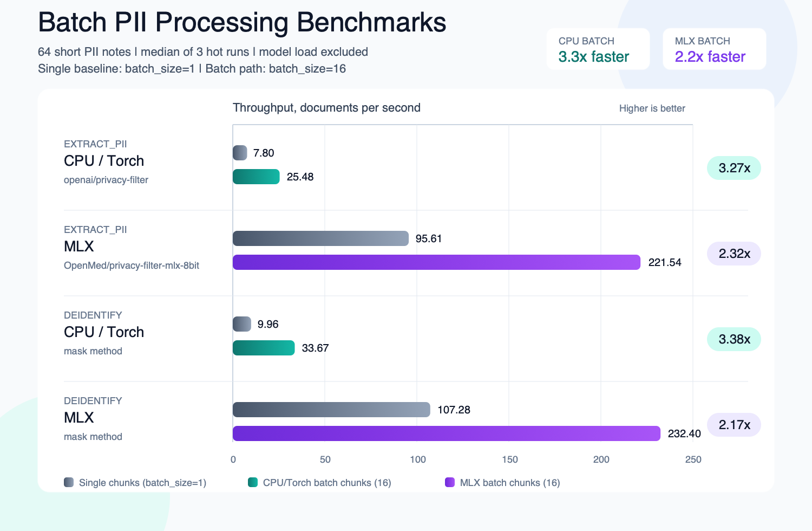Click the value label 232.40
The width and height of the screenshot is (812, 531).
point(684,433)
